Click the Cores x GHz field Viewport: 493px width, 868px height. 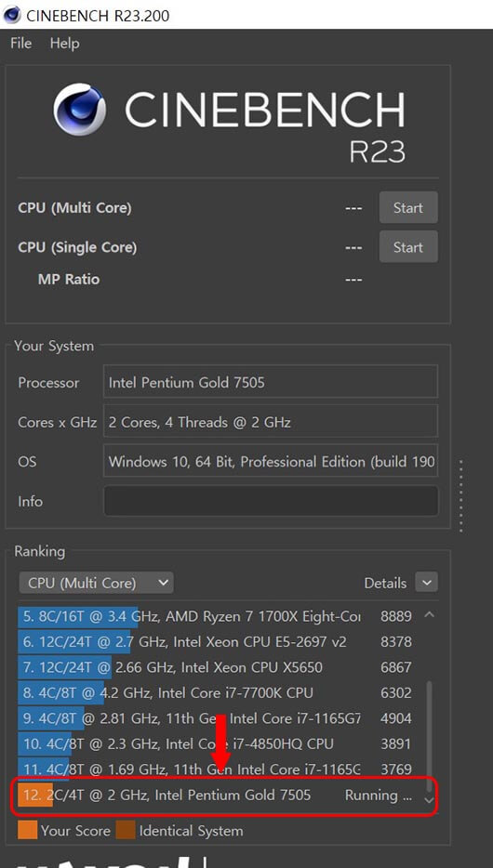tap(271, 422)
